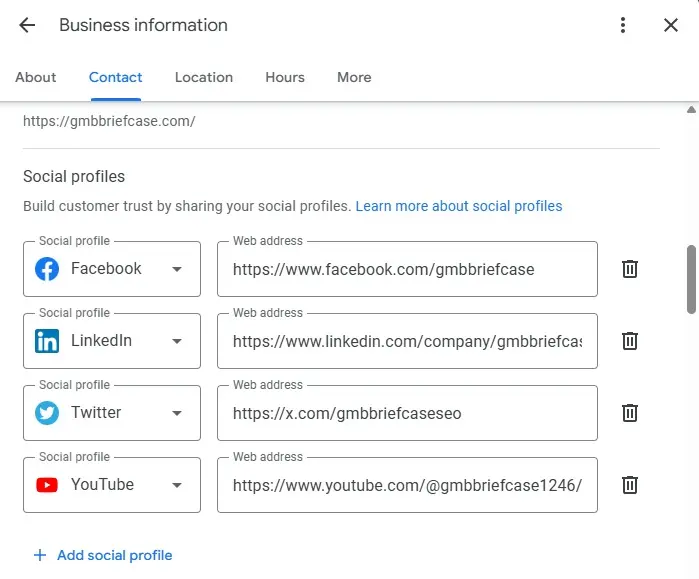The width and height of the screenshot is (699, 579).
Task: Click the Social profiles heading
Action: (74, 177)
